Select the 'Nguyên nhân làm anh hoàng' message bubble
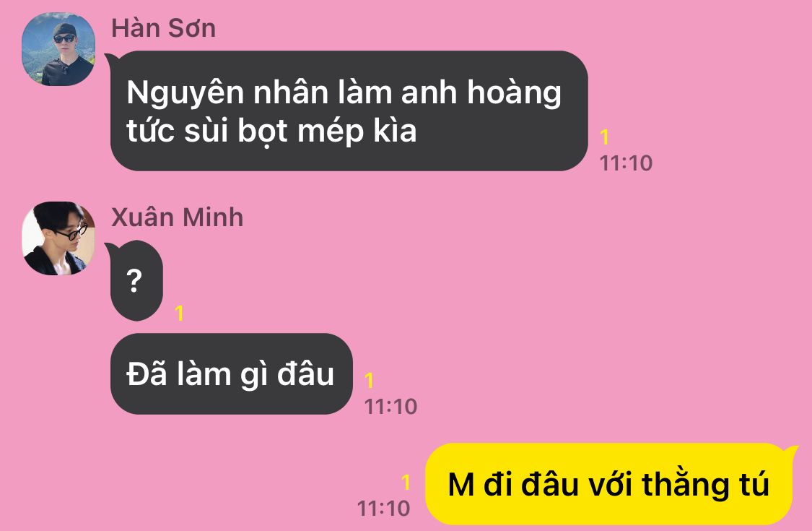 [349, 111]
